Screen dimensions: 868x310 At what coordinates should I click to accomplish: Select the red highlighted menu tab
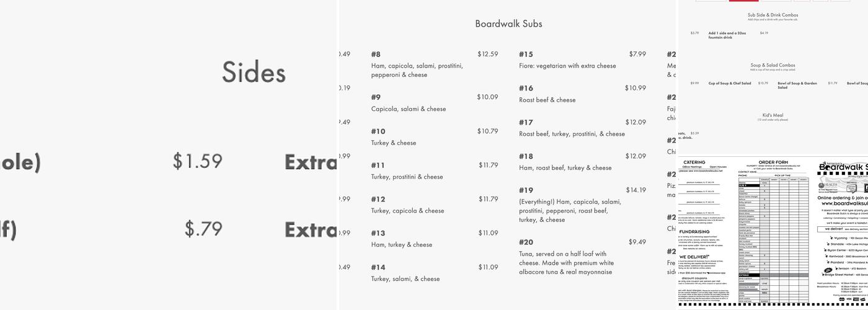pos(743,1)
